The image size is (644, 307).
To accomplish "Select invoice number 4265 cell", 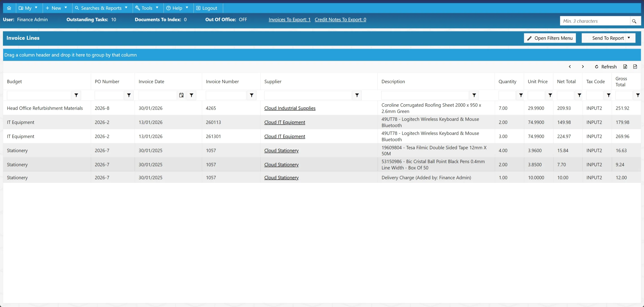I will pyautogui.click(x=231, y=108).
